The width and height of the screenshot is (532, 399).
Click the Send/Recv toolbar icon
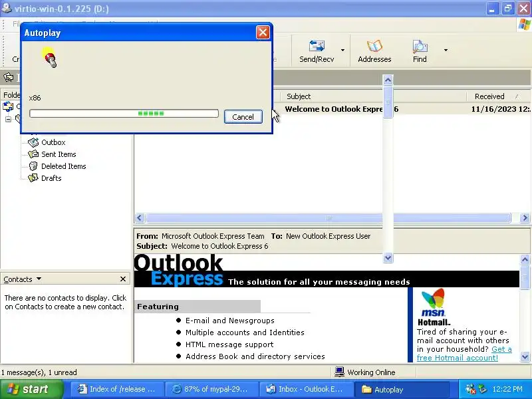tap(317, 47)
